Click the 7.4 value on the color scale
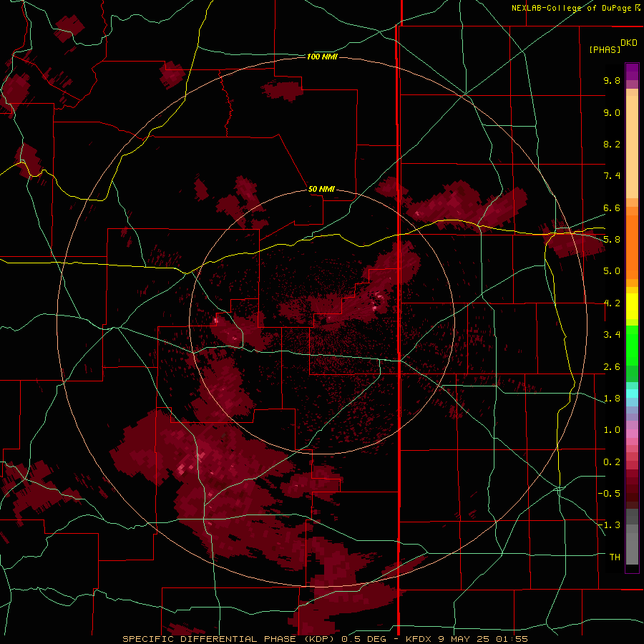The width and height of the screenshot is (644, 644). click(612, 176)
